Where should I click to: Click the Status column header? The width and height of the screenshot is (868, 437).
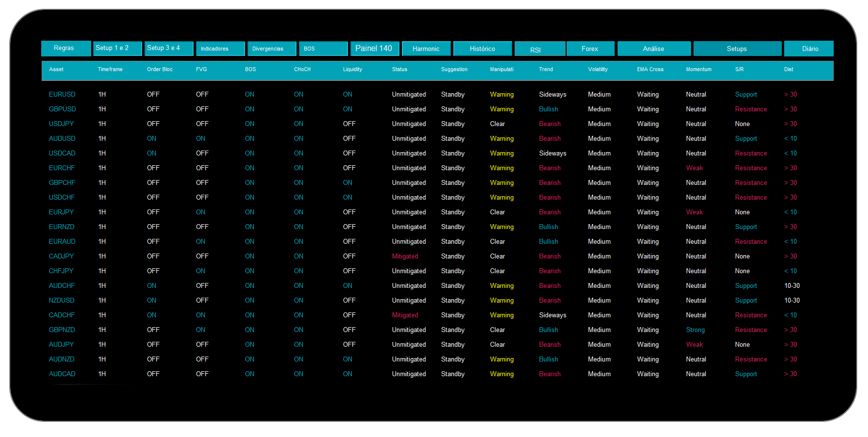click(400, 70)
